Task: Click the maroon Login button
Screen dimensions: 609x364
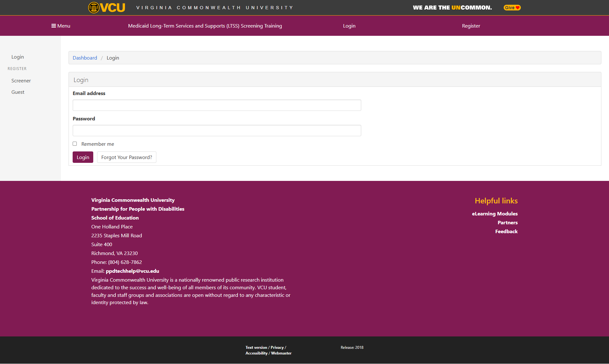Action: (83, 157)
